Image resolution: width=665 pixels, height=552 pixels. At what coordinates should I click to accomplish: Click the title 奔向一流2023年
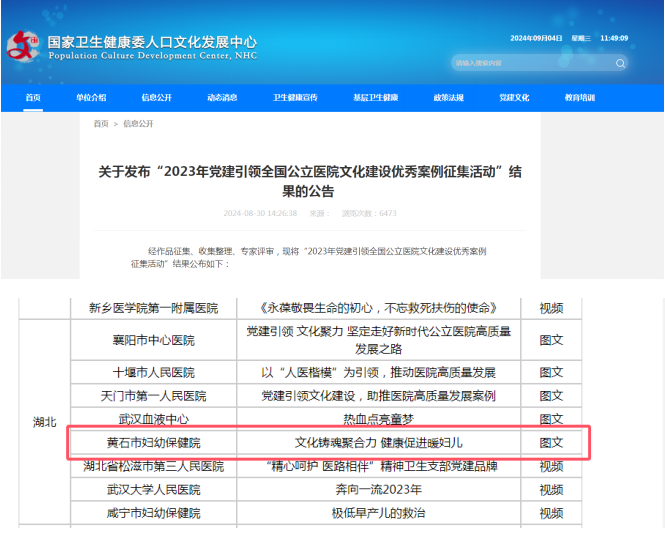click(x=378, y=490)
